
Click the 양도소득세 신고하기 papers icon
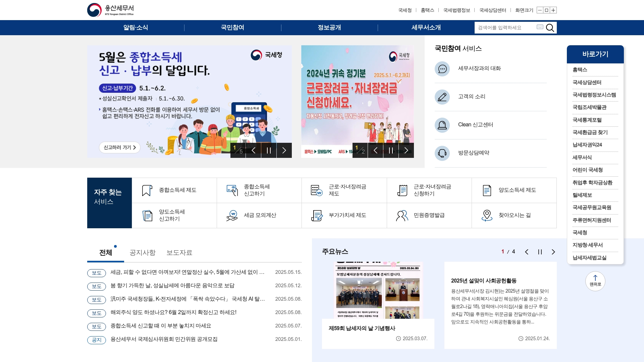tap(147, 216)
